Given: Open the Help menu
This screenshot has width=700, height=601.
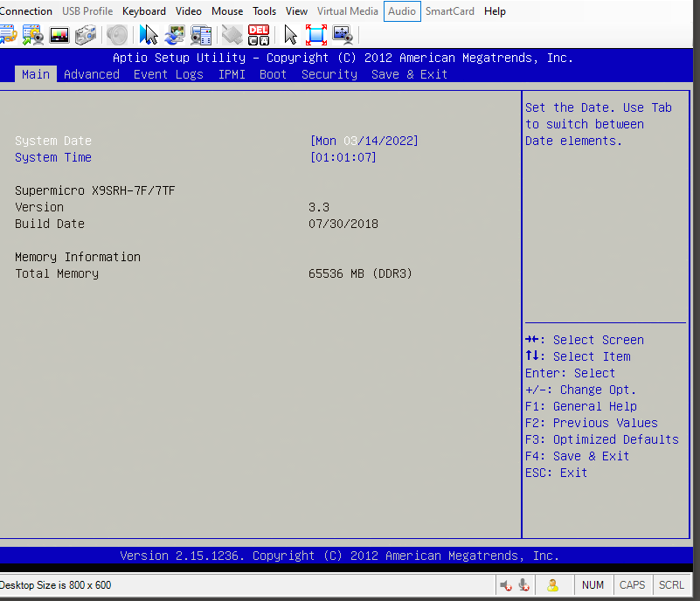Looking at the screenshot, I should tap(495, 11).
